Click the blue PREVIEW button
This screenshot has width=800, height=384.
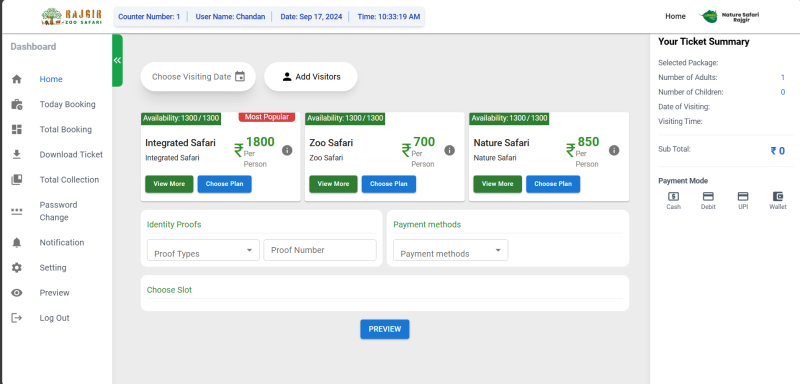pyautogui.click(x=385, y=329)
